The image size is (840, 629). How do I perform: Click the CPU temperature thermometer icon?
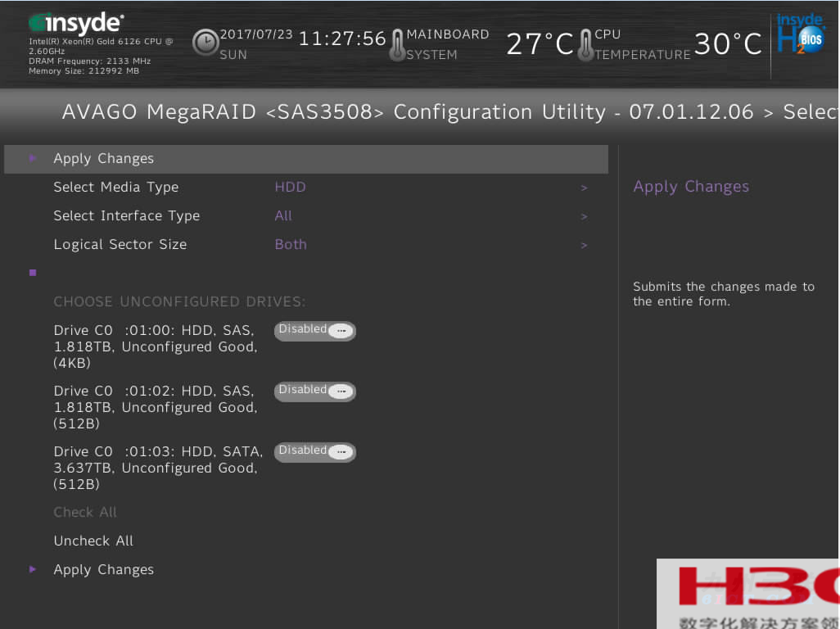pos(586,45)
